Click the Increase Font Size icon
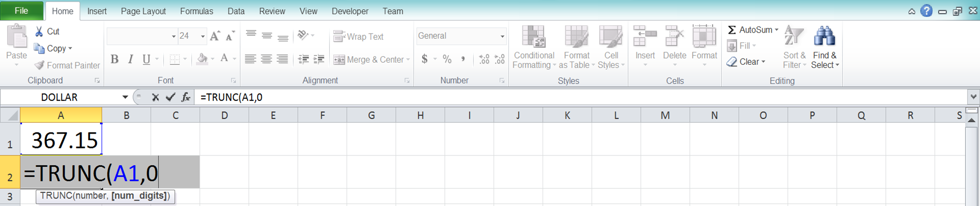 tap(215, 36)
